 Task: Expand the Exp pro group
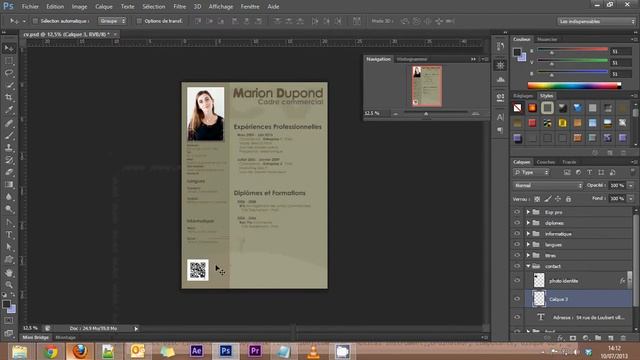[x=528, y=212]
